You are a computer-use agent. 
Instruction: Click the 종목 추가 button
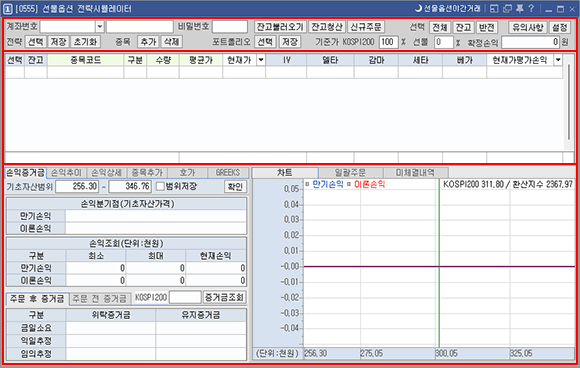[148, 42]
